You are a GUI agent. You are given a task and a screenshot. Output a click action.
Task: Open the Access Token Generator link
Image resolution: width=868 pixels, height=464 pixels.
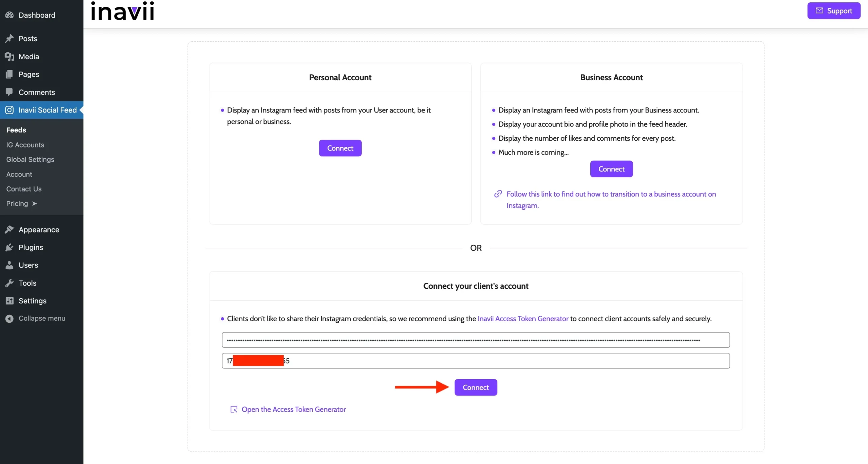pyautogui.click(x=294, y=409)
